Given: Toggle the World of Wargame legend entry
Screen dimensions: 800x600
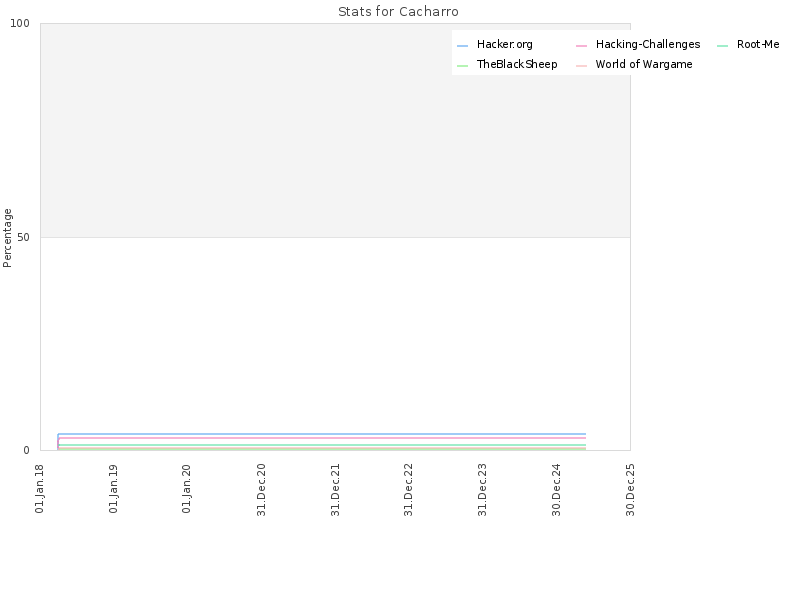Looking at the screenshot, I should 634,65.
